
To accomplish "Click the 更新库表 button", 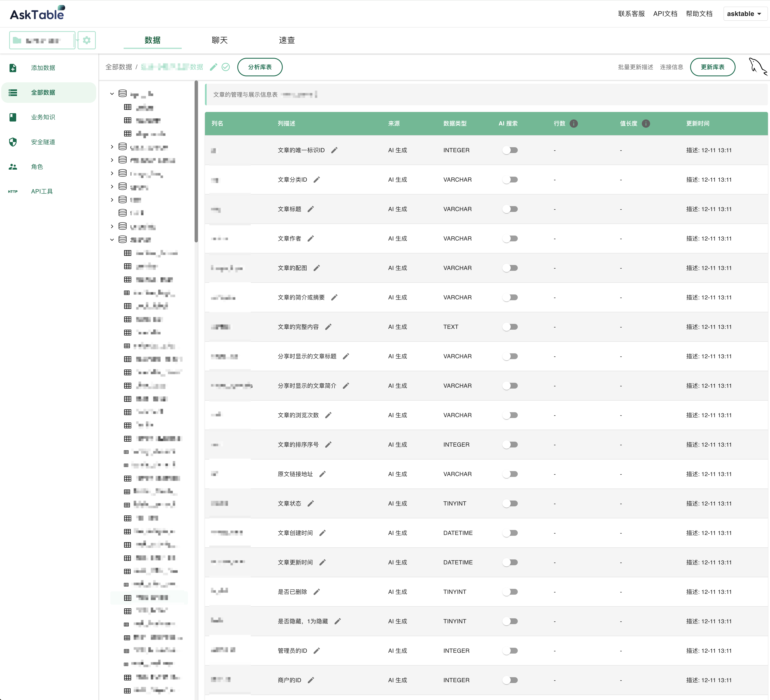I will click(x=712, y=67).
